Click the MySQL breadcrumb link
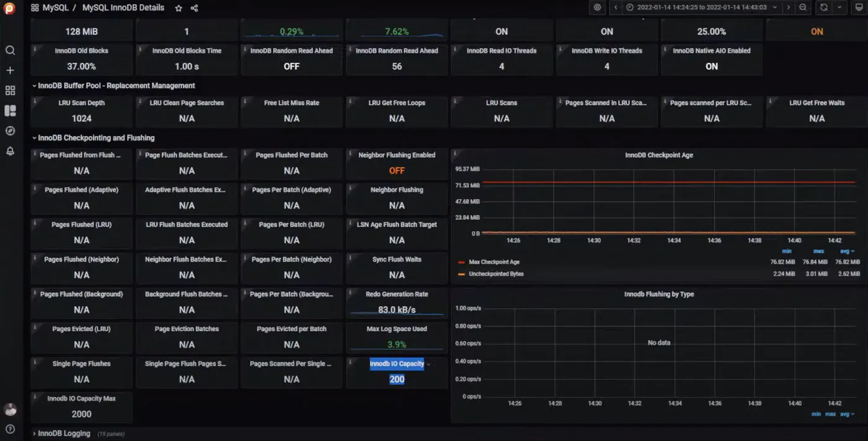The width and height of the screenshot is (868, 441). [55, 7]
